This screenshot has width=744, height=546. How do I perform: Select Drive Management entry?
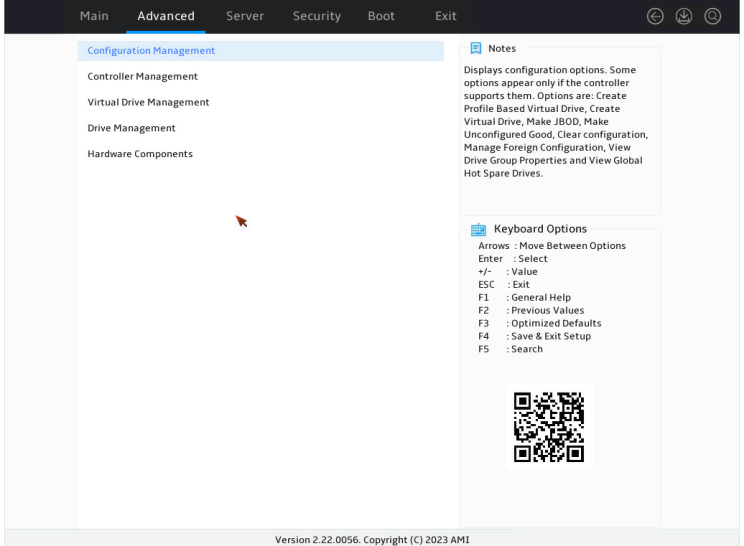click(x=131, y=128)
